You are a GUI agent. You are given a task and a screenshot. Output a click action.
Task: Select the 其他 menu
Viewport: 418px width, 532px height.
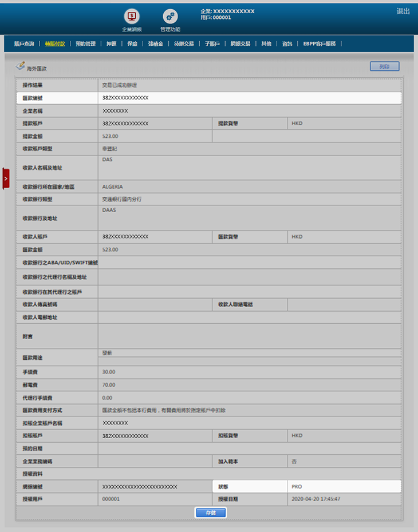coord(266,43)
